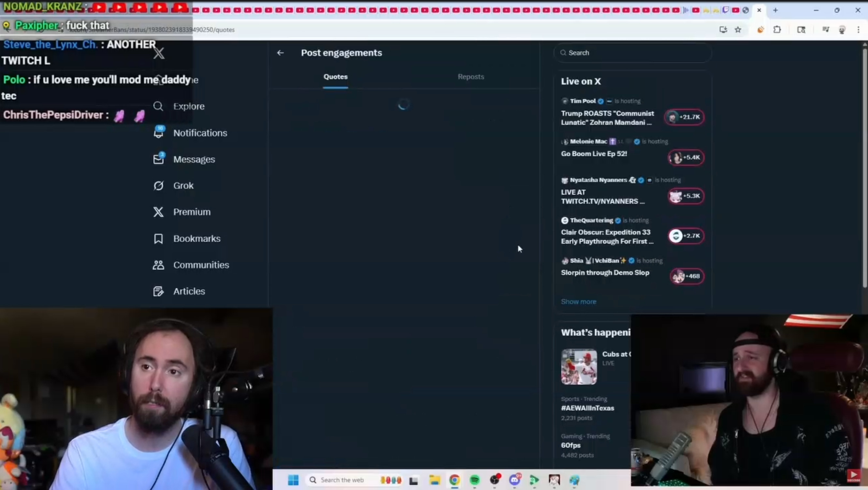Viewport: 868px width, 490px height.
Task: Open Tim Pool's Trump ROASTS live stream
Action: 607,118
